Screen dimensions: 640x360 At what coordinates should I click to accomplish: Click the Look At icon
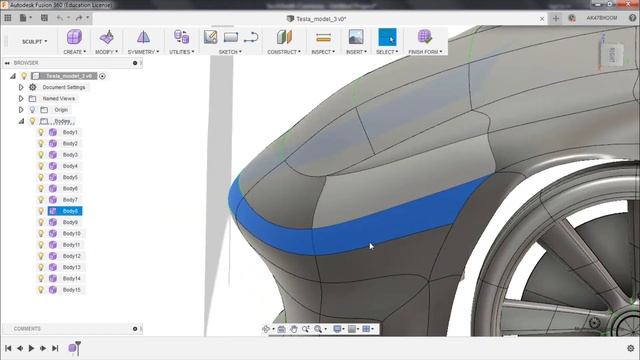[x=281, y=329]
